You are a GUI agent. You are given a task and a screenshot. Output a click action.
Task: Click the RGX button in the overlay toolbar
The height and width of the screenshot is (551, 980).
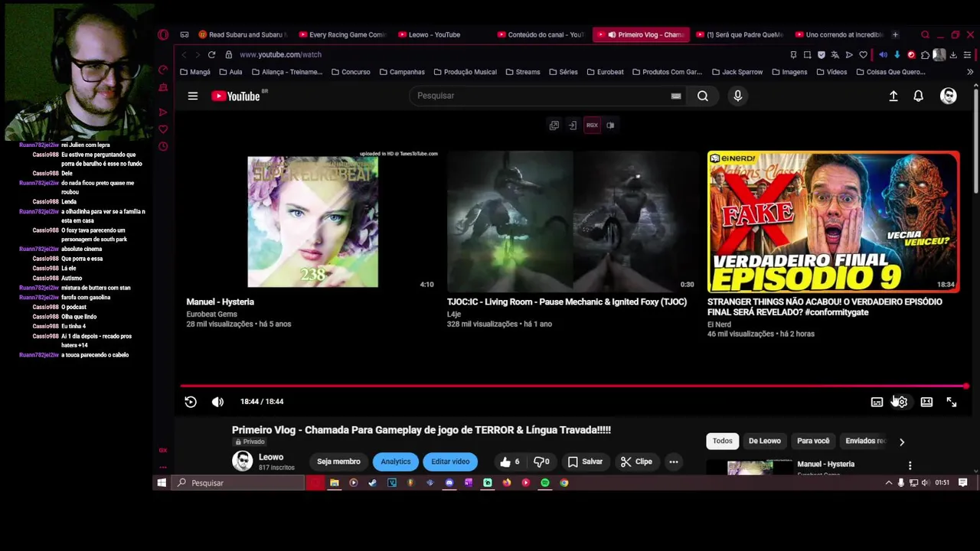coord(592,126)
